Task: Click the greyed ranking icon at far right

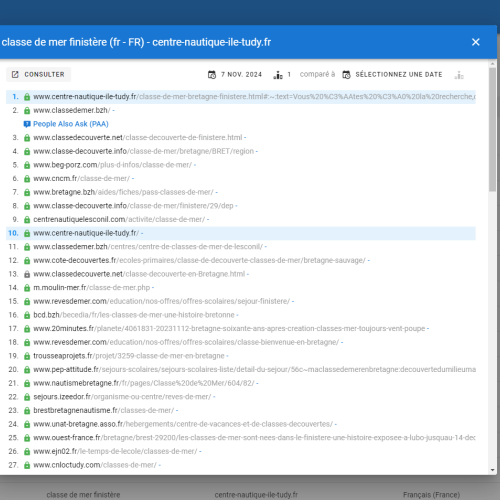Action: point(459,75)
